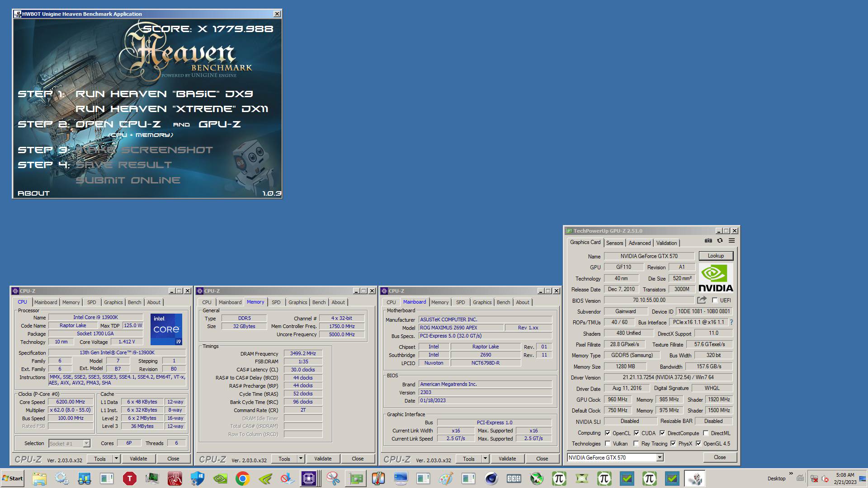868x488 pixels.
Task: Toggle the Ray Tracing checkbox
Action: click(637, 444)
